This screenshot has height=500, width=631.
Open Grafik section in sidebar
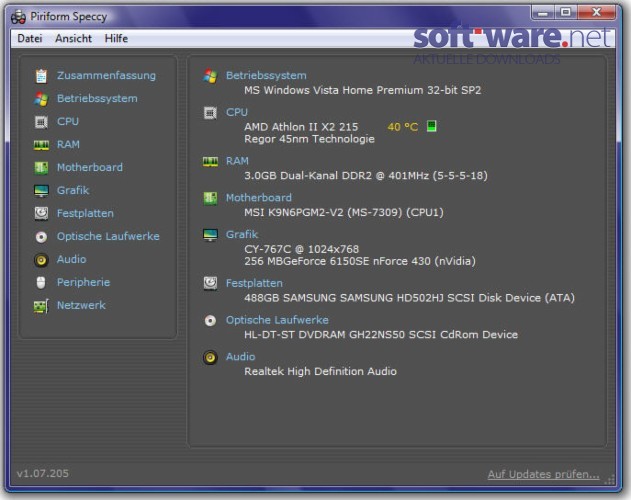73,190
